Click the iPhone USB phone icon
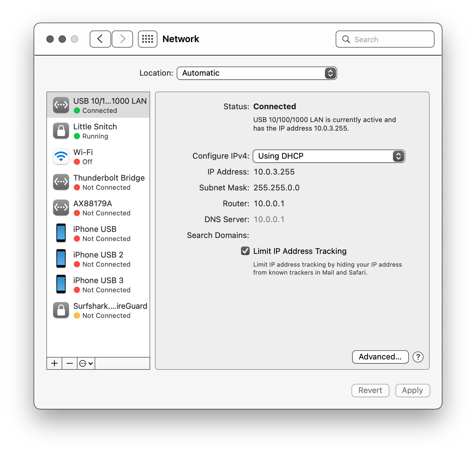Image resolution: width=476 pixels, height=454 pixels. pyautogui.click(x=61, y=233)
